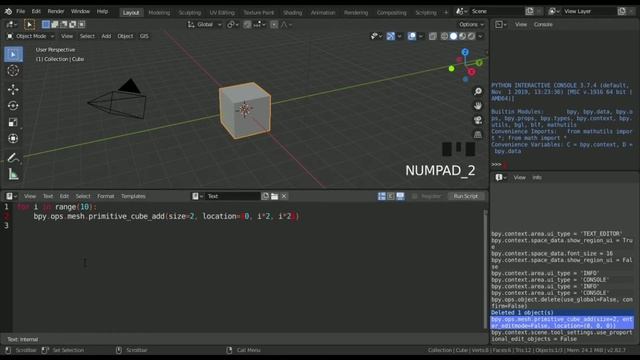Open the Window menu
The width and height of the screenshot is (640, 360).
pyautogui.click(x=80, y=11)
